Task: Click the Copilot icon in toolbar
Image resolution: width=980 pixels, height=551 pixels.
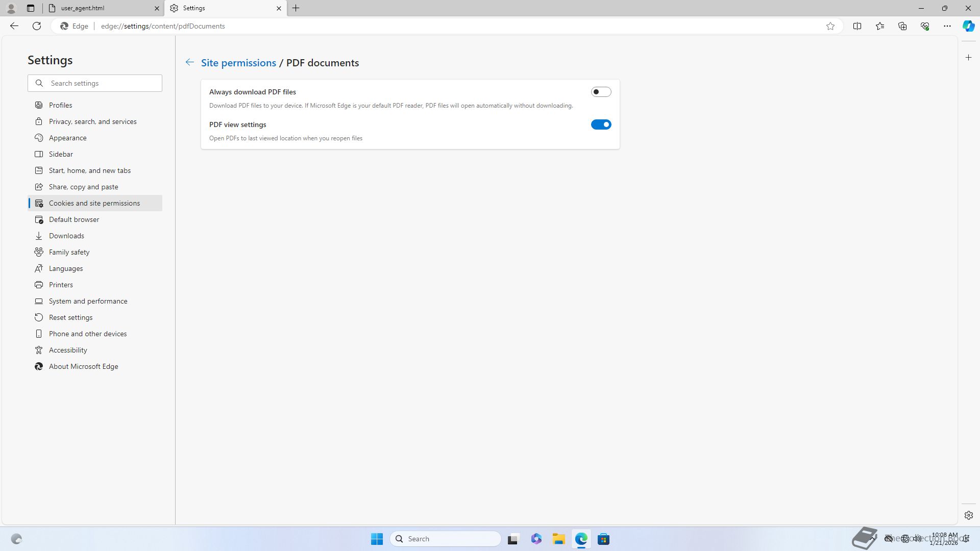Action: tap(968, 26)
